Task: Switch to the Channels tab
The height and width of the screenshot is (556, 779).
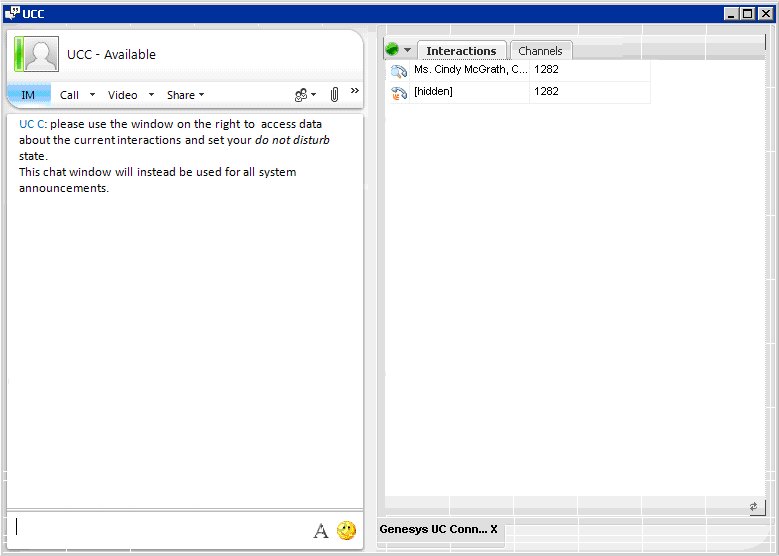Action: 540,51
